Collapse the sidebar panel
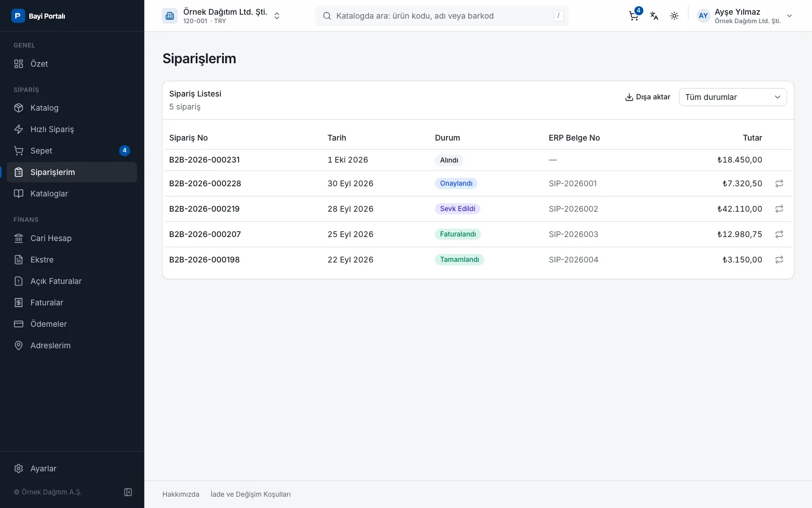 point(128,492)
